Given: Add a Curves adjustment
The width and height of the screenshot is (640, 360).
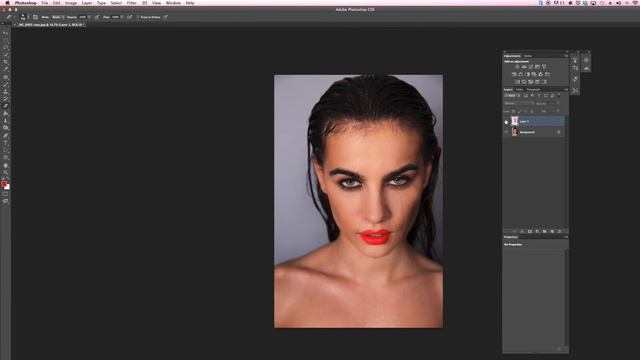Looking at the screenshot, I should point(531,67).
